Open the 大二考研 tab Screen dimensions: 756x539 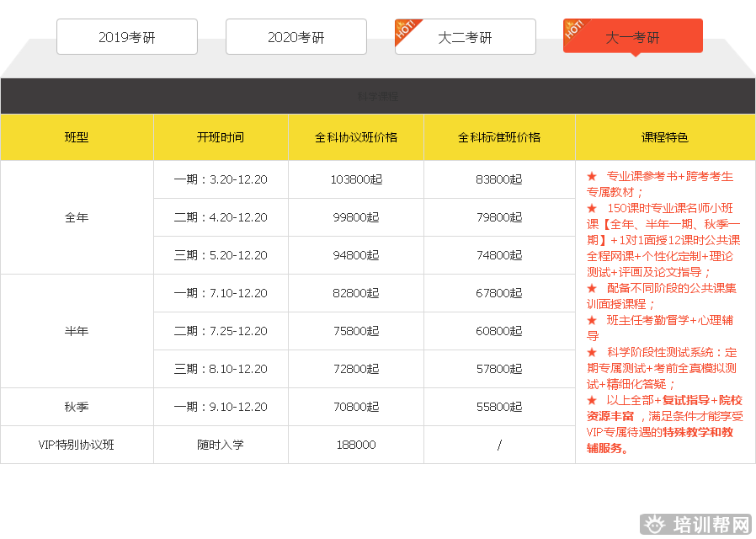(466, 37)
